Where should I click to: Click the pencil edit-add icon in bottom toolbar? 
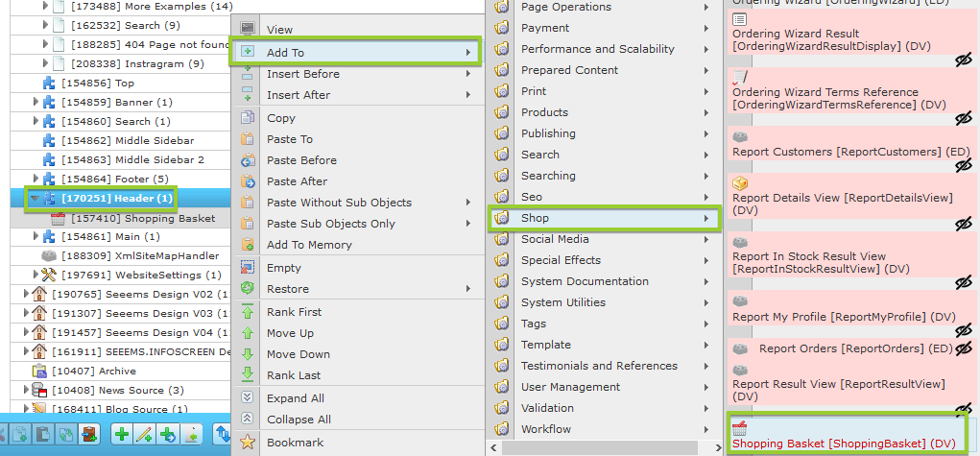point(145,435)
